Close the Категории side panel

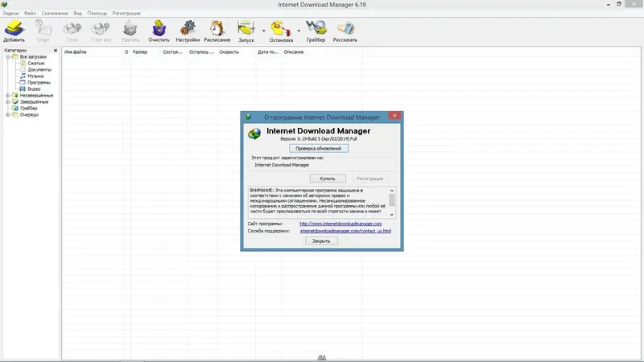(x=56, y=51)
